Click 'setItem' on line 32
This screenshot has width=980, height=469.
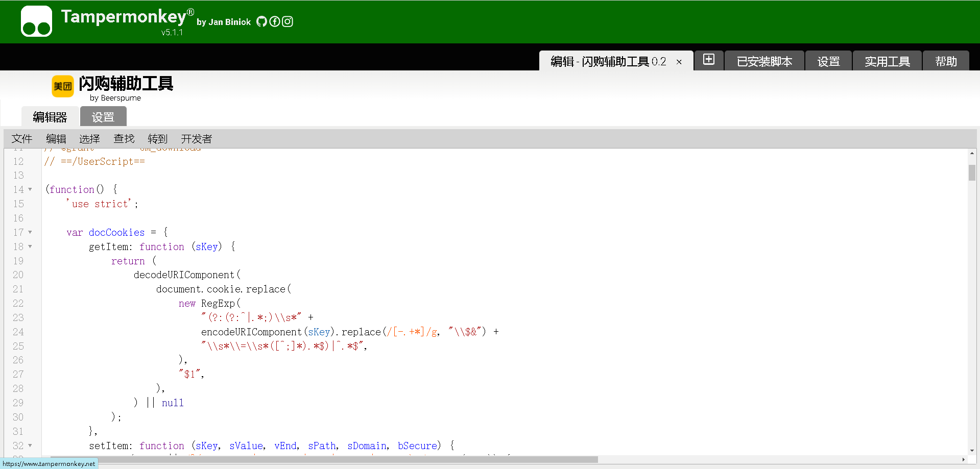(108, 446)
